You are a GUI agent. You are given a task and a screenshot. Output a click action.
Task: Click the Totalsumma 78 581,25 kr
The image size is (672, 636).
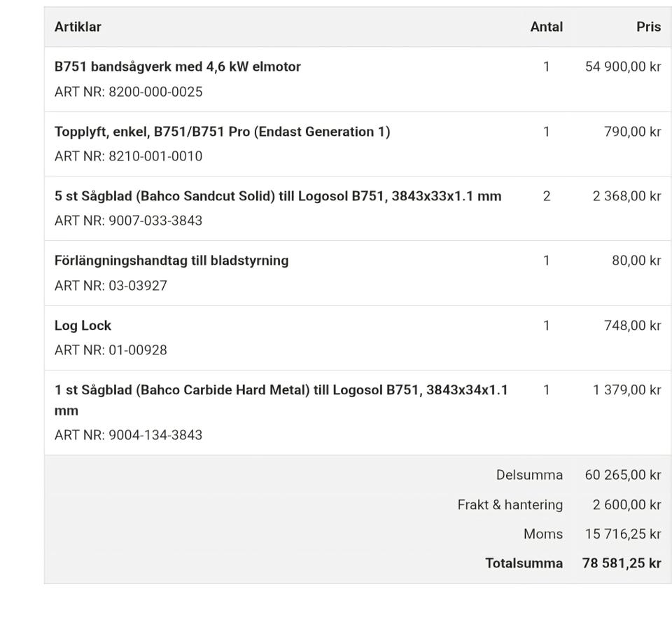622,563
